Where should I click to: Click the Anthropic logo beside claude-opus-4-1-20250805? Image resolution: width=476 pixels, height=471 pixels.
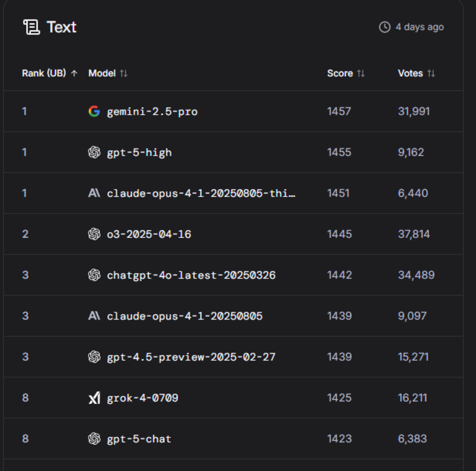click(94, 316)
